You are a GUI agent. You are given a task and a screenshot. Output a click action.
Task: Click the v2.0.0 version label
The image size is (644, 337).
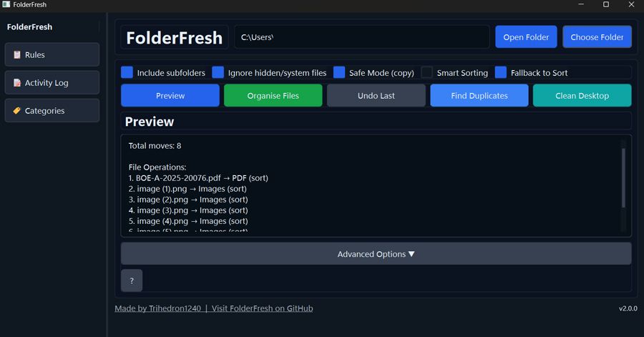point(628,308)
